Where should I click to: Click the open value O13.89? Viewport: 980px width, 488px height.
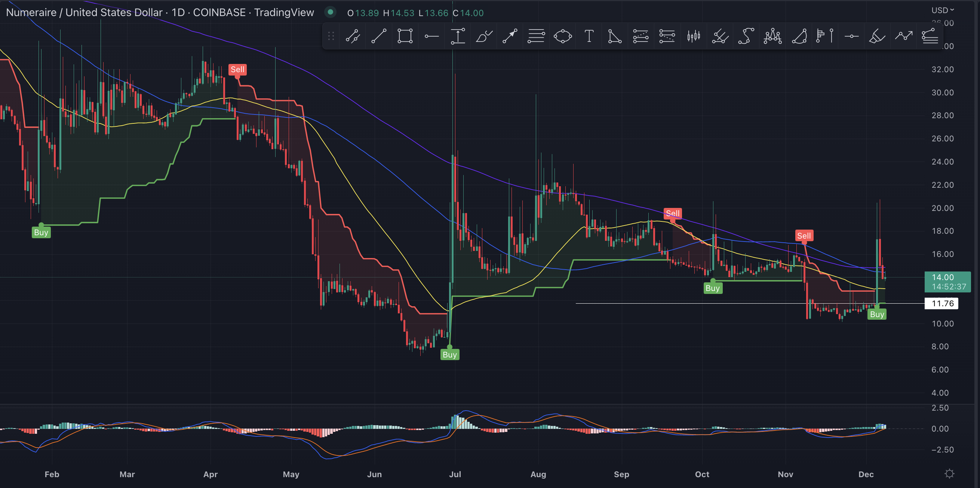coord(363,13)
